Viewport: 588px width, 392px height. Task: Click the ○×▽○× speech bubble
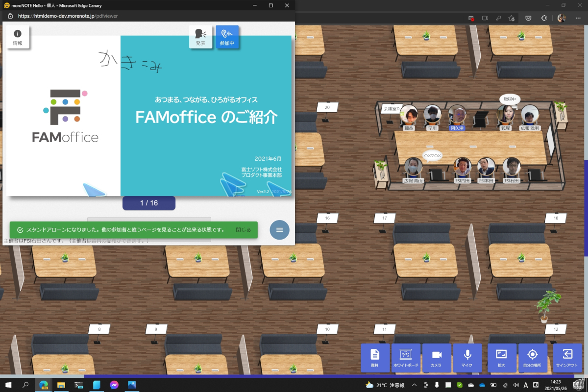click(433, 156)
